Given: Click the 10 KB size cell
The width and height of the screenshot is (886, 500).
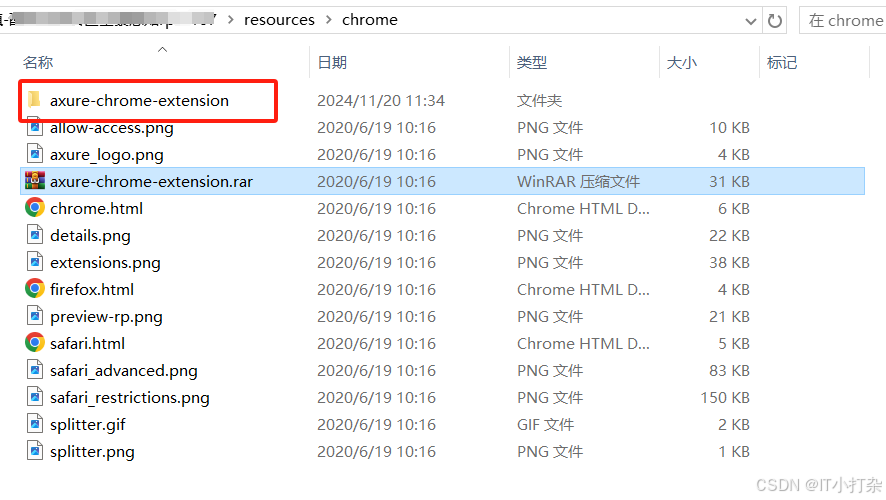Looking at the screenshot, I should coord(729,128).
